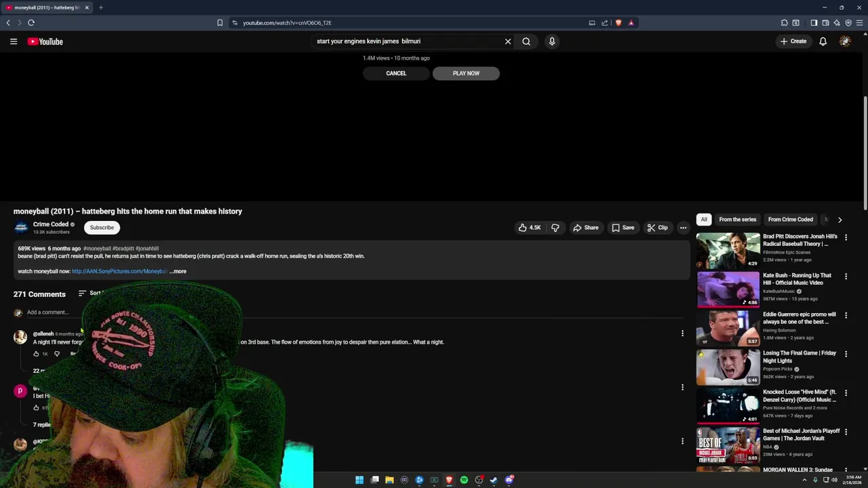Share this page from the address bar

605,22
